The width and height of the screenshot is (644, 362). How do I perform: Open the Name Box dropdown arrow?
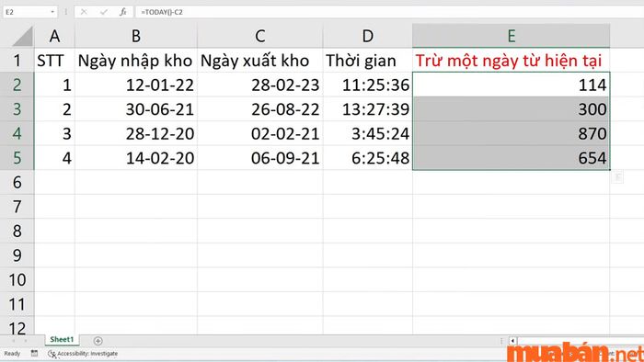pos(52,12)
